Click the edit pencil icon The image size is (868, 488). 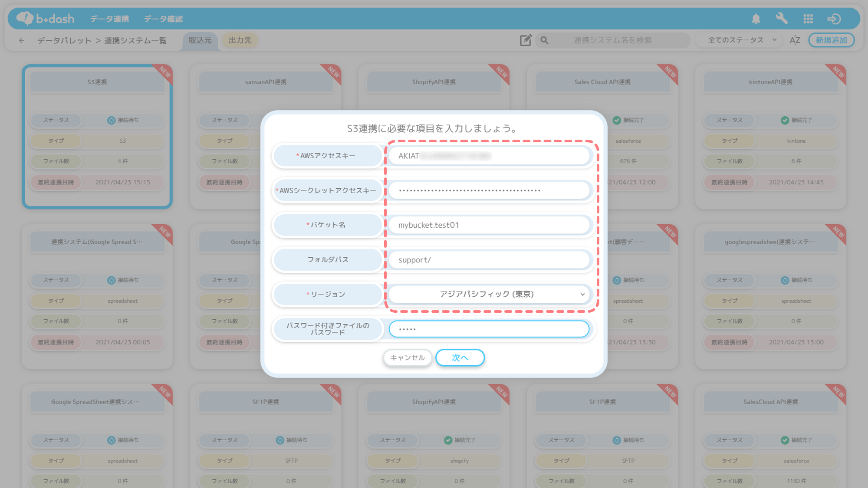point(526,40)
